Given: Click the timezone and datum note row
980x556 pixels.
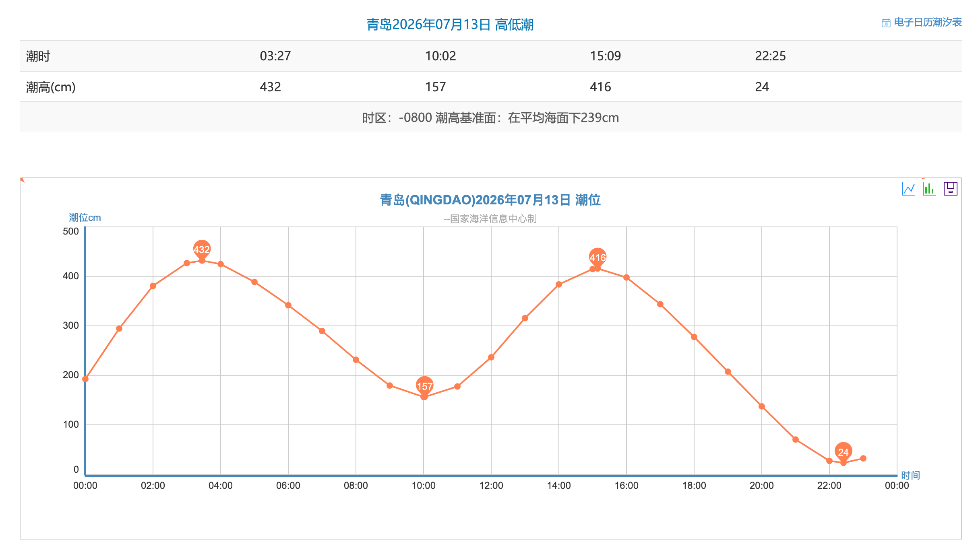Looking at the screenshot, I should point(491,117).
